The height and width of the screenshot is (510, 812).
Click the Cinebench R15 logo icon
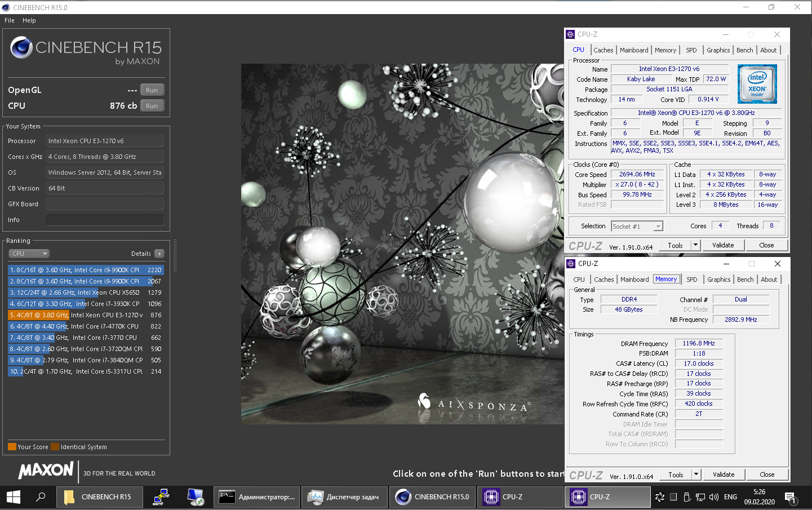point(21,48)
